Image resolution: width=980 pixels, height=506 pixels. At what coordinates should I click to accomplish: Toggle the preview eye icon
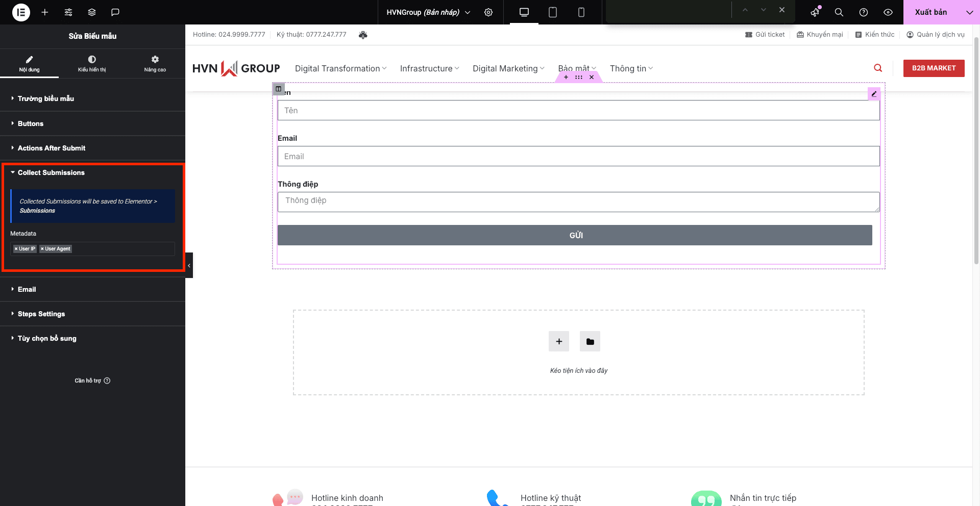click(x=888, y=12)
